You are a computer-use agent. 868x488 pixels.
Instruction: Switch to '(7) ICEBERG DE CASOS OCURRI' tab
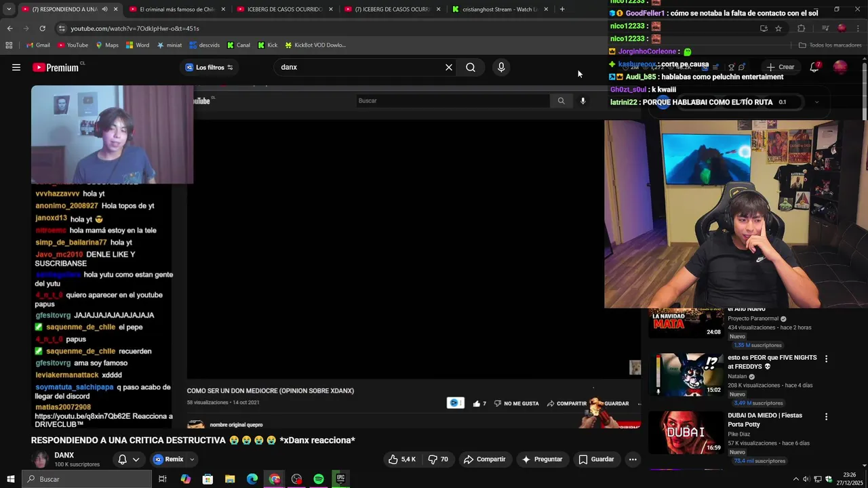392,9
